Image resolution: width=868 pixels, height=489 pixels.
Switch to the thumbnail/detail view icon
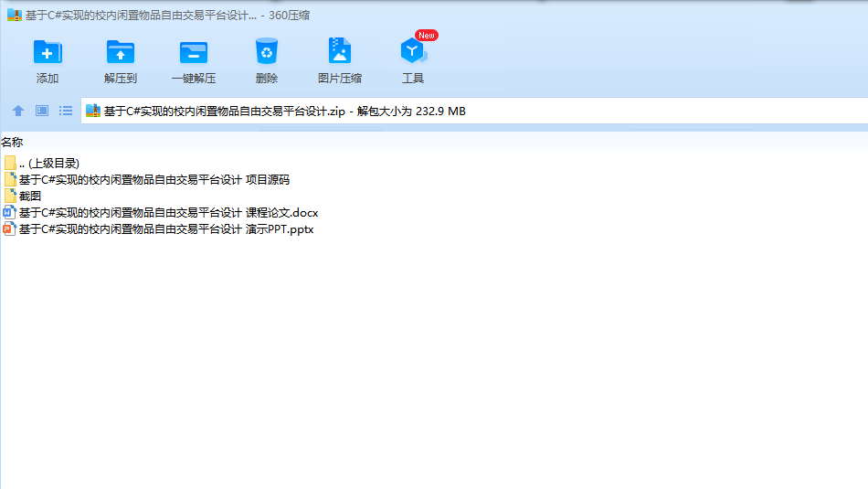[42, 111]
